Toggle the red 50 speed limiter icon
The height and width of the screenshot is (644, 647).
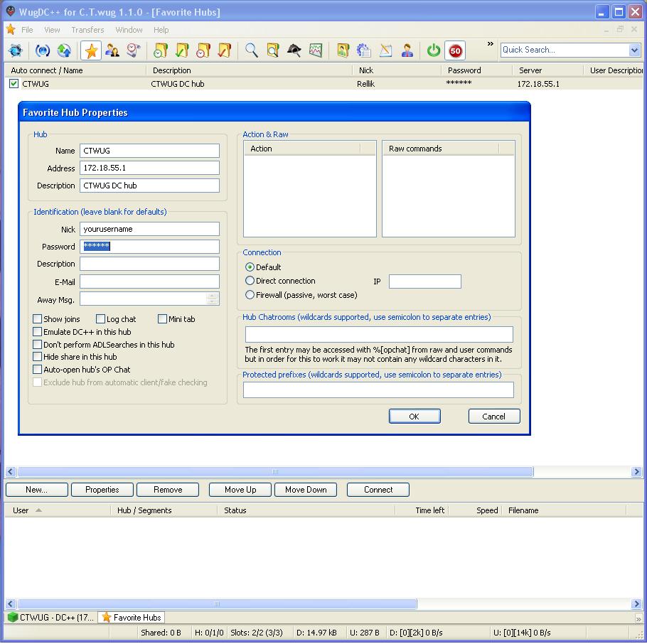coord(455,50)
